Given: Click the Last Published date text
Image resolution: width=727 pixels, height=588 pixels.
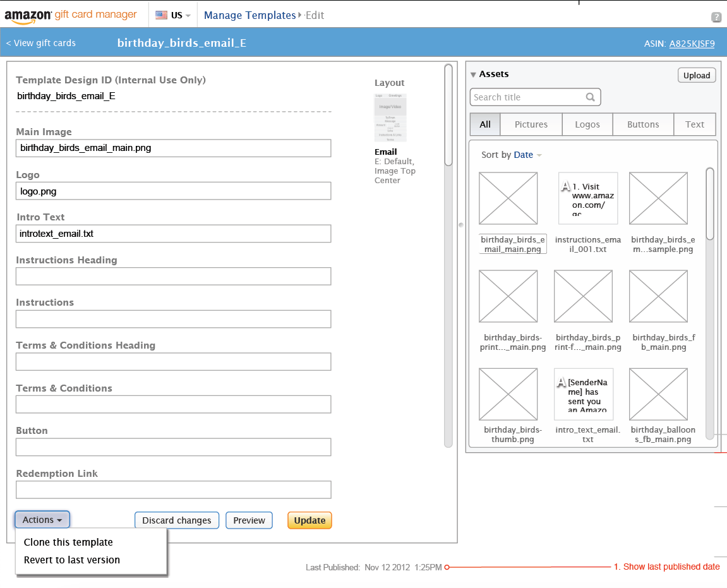Looking at the screenshot, I should pos(374,567).
